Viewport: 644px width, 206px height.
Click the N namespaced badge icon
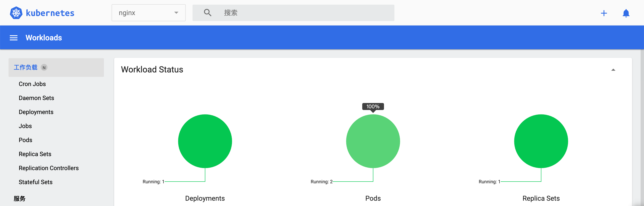[44, 68]
